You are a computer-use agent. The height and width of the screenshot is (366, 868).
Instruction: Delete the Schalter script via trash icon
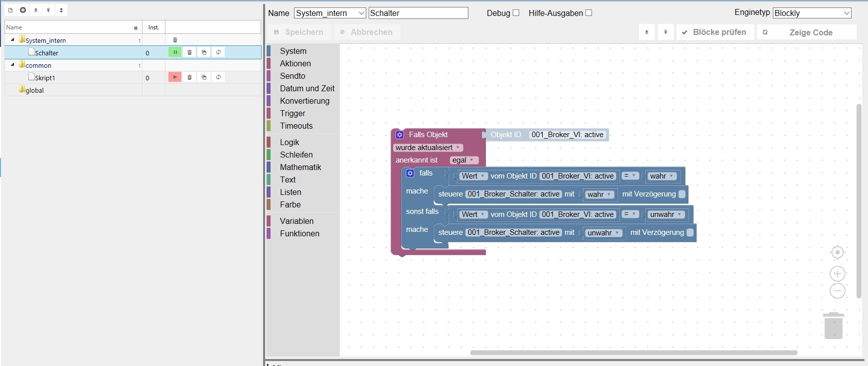point(189,52)
